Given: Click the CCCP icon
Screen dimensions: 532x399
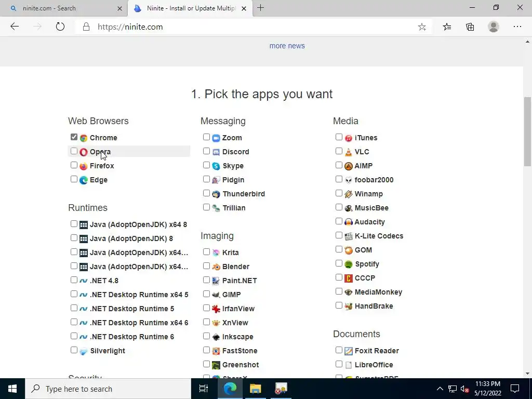Looking at the screenshot, I should point(349,278).
